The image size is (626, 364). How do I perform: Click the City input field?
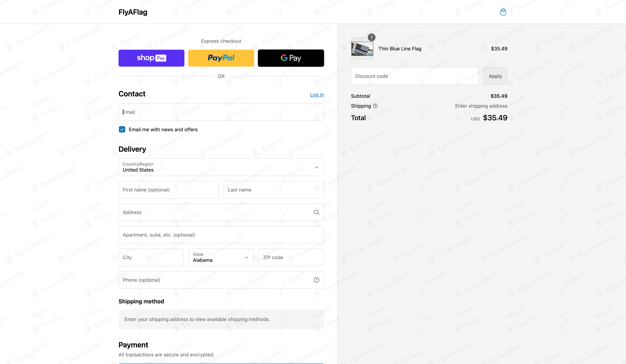(151, 257)
